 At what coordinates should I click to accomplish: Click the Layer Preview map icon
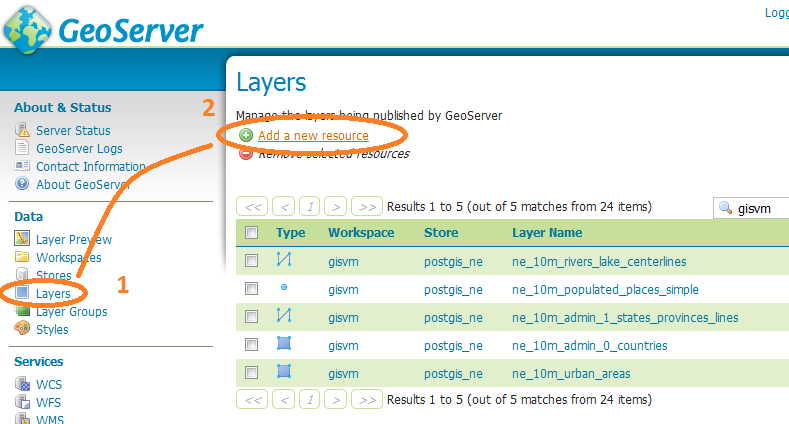pos(22,238)
